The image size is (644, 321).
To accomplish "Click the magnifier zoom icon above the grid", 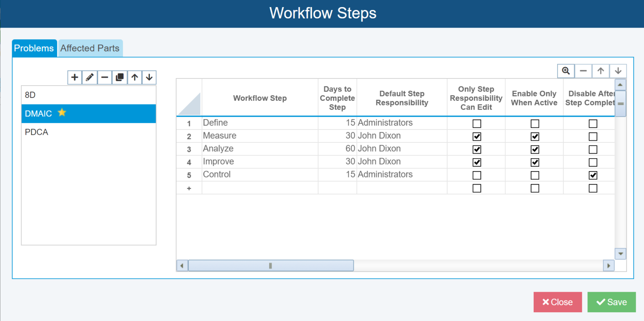I will pos(566,70).
